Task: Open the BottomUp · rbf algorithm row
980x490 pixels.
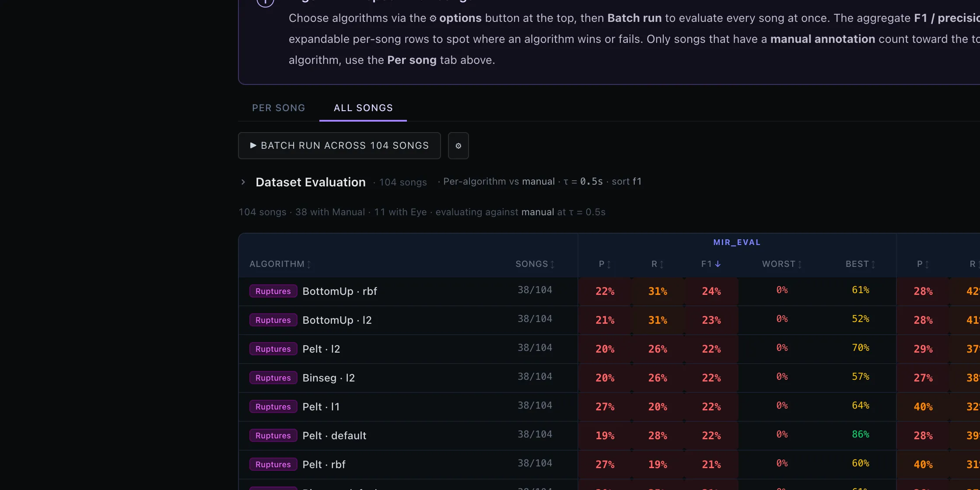Action: click(339, 291)
